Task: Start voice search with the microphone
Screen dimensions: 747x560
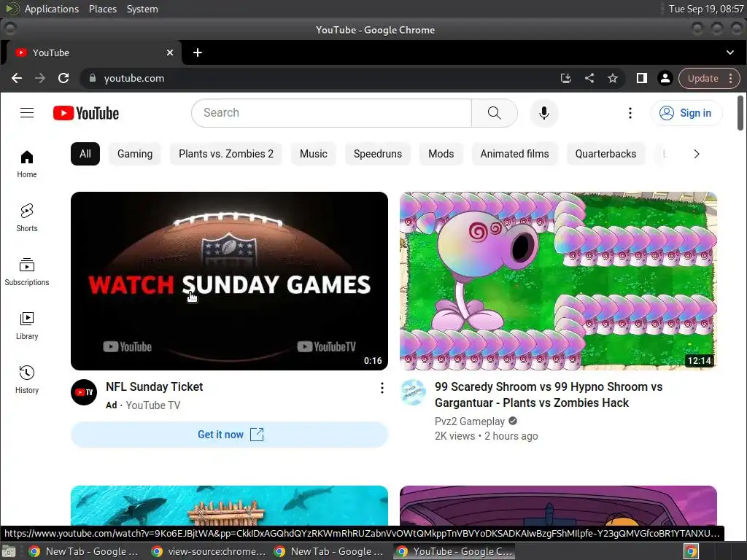Action: (543, 113)
